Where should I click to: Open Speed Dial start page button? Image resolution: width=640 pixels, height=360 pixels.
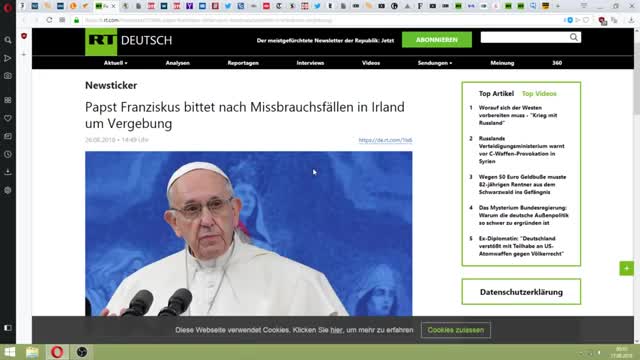point(62,20)
